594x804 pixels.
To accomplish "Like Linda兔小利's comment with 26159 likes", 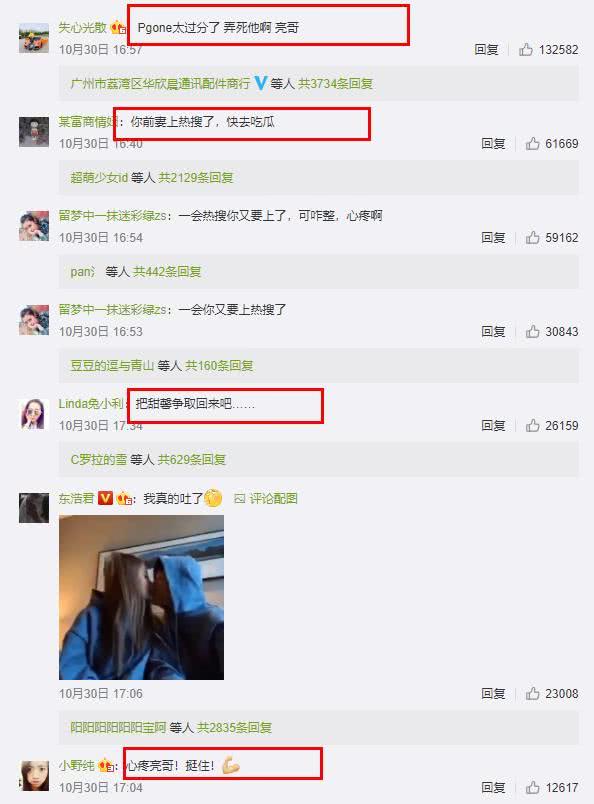I will [x=532, y=426].
